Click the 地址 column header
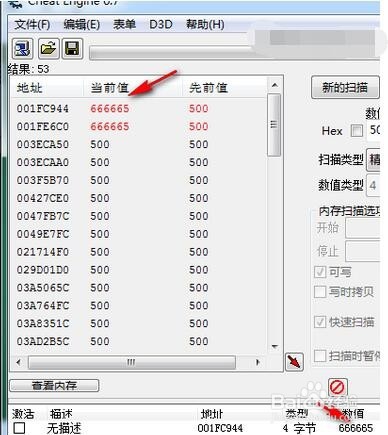Viewport: 388px width, 435px height. 47,88
